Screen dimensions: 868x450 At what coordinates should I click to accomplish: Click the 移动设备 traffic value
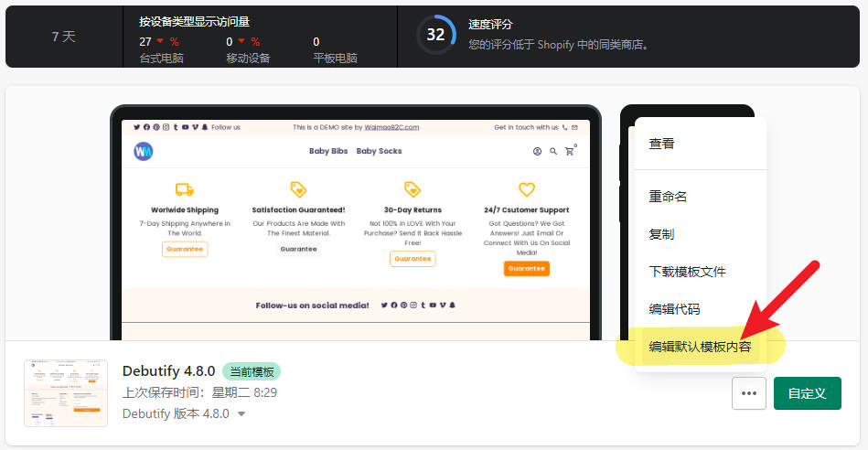point(230,41)
